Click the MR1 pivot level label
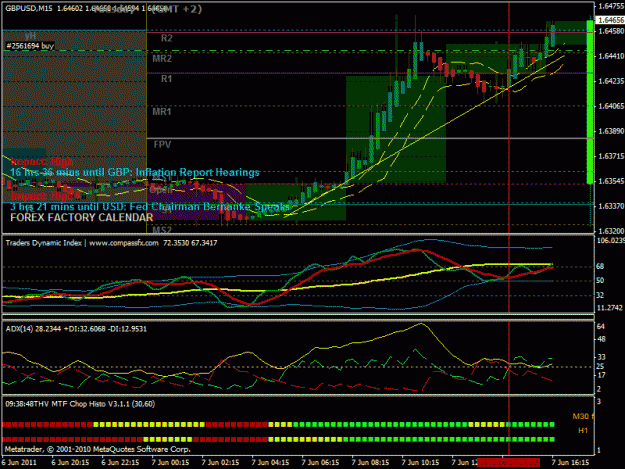 pos(161,112)
